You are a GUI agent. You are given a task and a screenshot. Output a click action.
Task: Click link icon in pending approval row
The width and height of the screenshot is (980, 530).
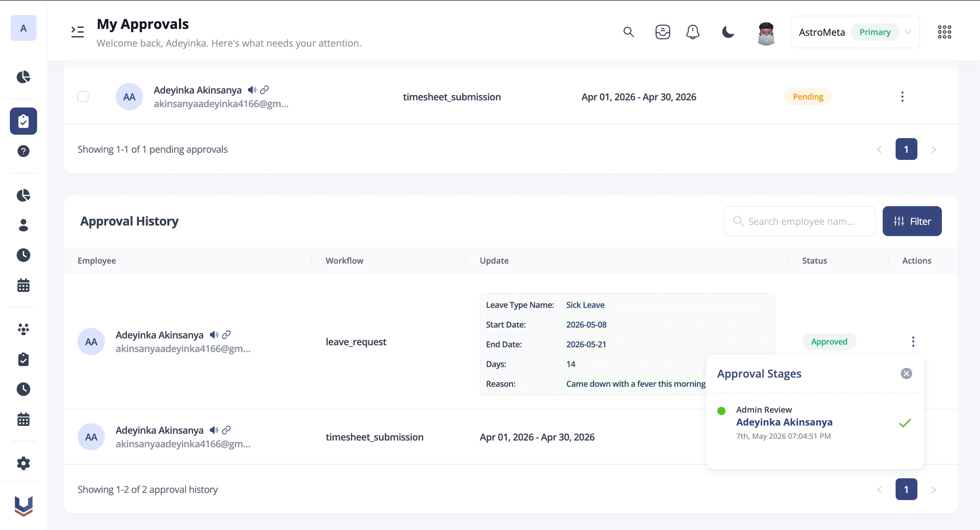click(x=264, y=90)
